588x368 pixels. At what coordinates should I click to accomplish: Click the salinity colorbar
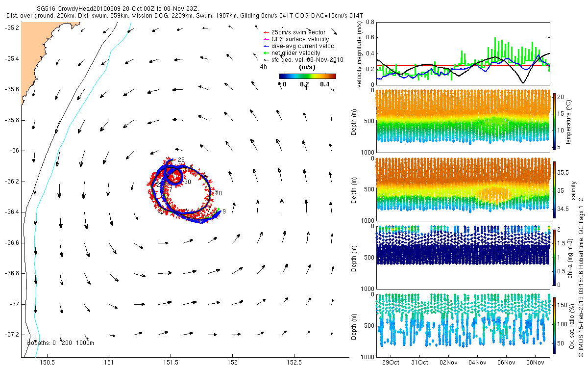coord(555,190)
